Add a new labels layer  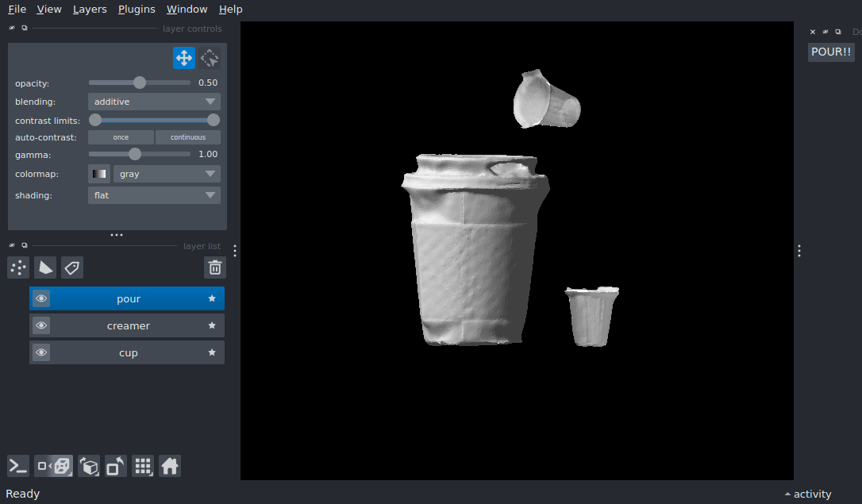72,267
